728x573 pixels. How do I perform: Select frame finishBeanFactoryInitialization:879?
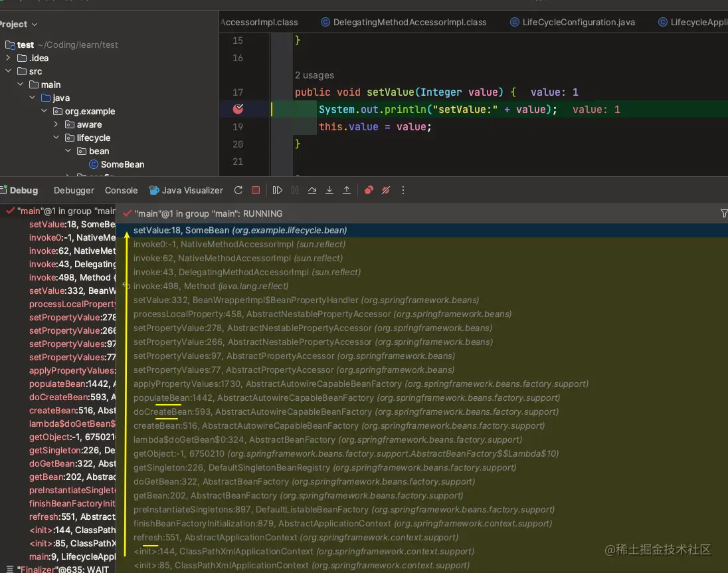(422, 523)
